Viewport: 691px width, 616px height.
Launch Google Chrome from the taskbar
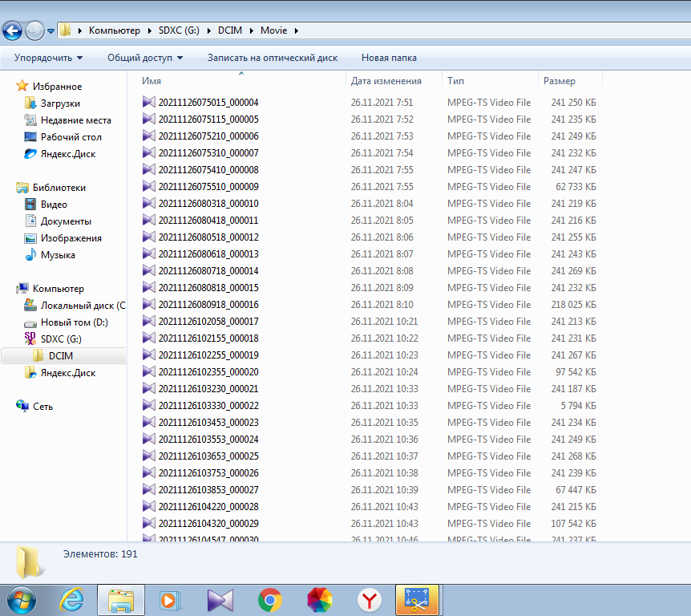(269, 600)
